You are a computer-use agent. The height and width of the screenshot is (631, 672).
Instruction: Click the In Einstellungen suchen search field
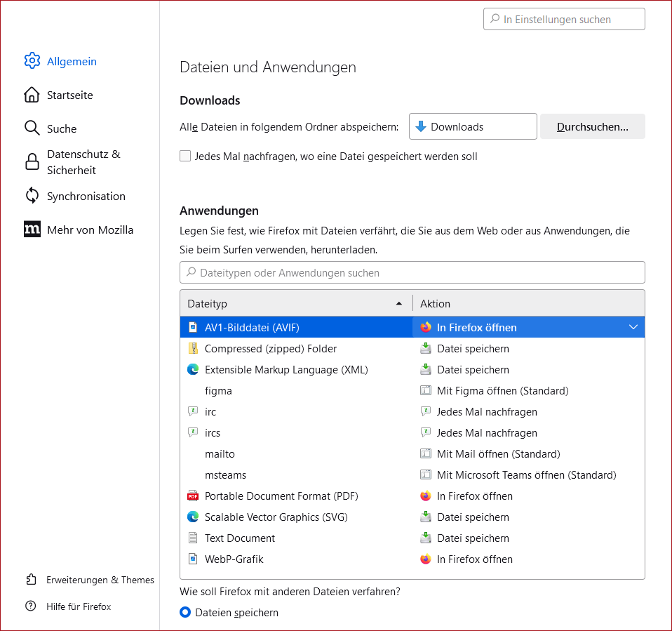click(x=563, y=19)
